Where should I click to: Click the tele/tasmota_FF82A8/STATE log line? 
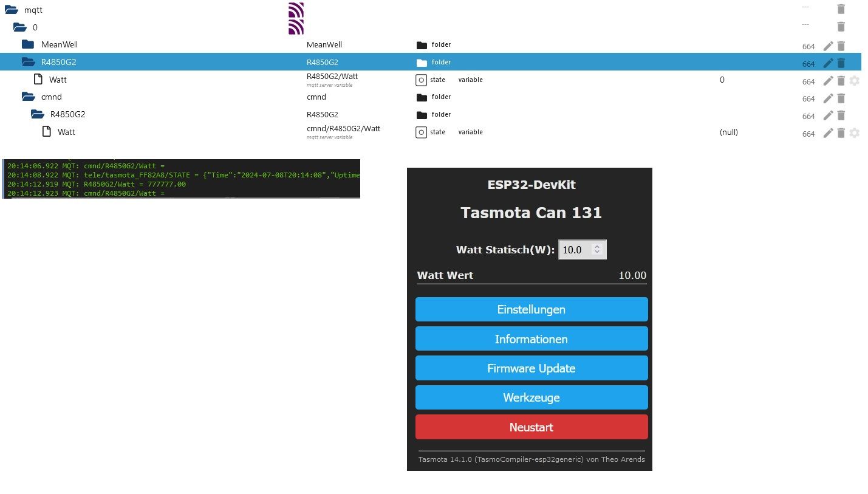point(183,175)
